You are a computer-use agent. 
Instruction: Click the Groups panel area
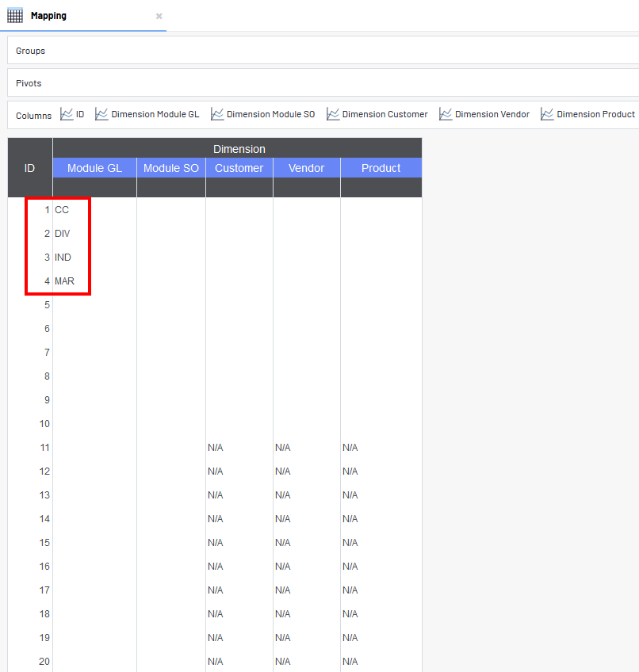(x=317, y=51)
